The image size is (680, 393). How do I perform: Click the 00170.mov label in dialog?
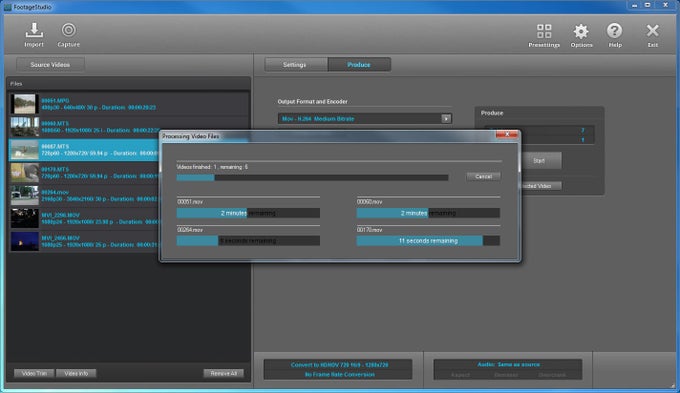(369, 230)
